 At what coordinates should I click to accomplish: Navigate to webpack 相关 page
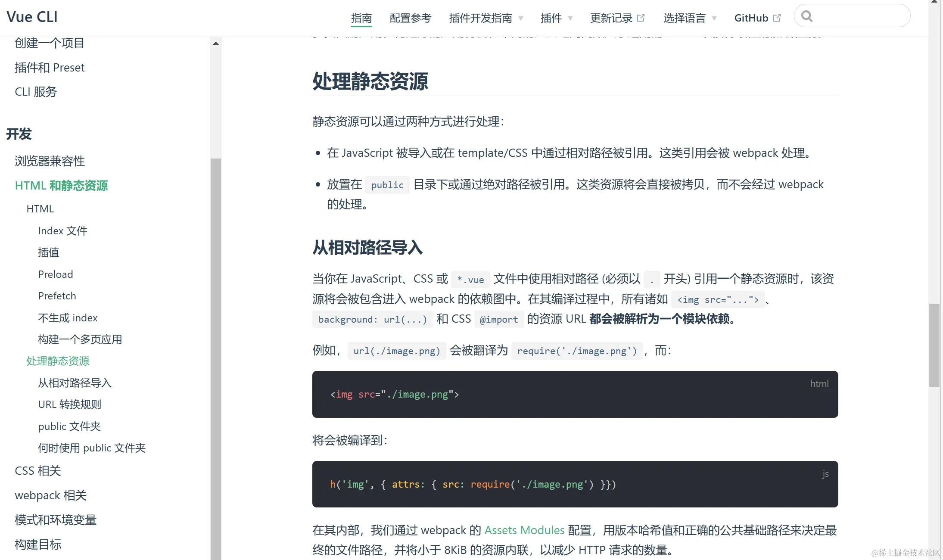[x=51, y=495]
